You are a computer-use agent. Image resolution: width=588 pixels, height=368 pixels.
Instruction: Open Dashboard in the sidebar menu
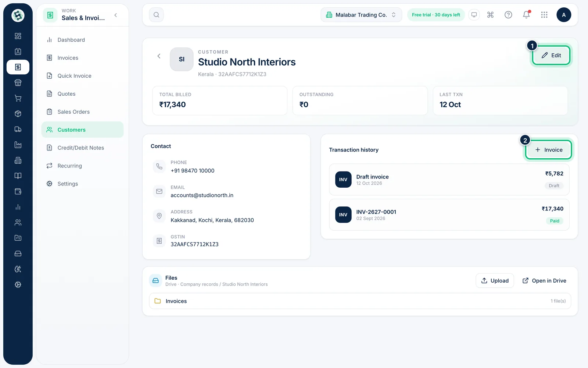click(82, 40)
